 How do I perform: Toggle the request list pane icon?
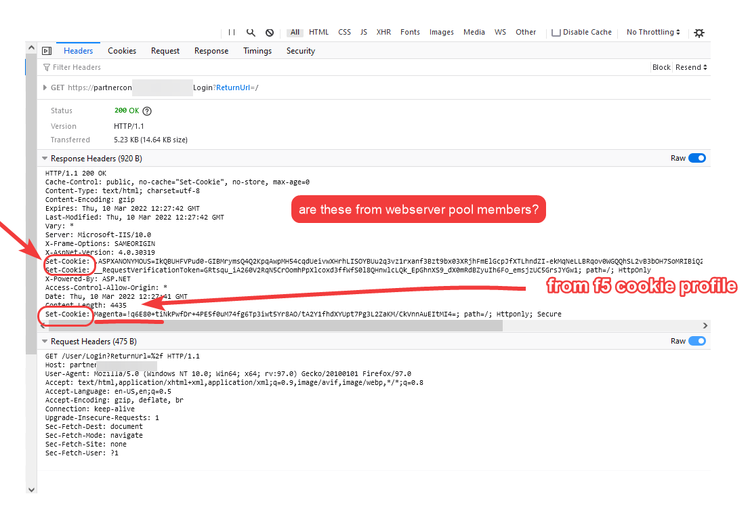click(x=47, y=51)
